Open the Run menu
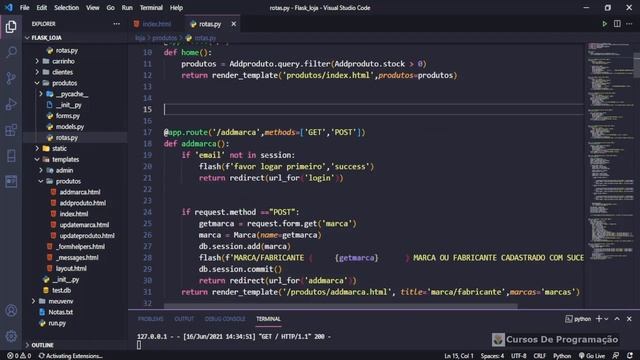Screen dimensions: 640x360 pyautogui.click(x=127, y=7)
